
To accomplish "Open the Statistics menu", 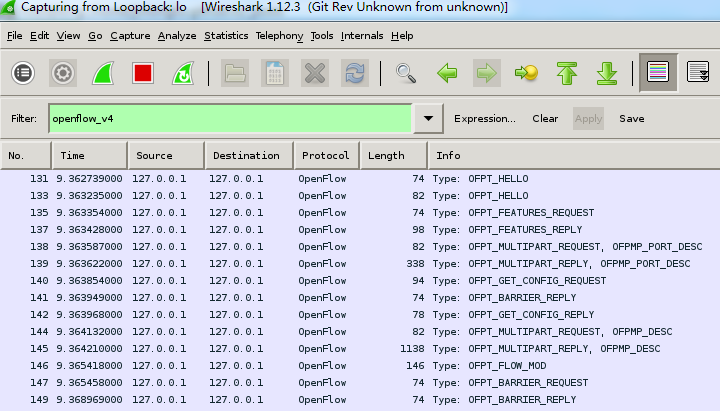I will click(x=226, y=36).
